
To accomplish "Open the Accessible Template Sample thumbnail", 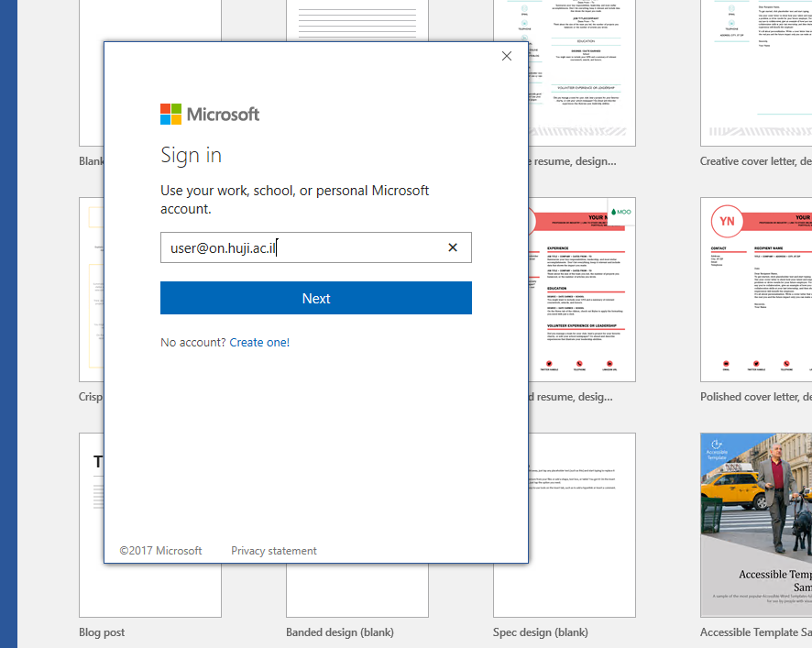I will 756,524.
